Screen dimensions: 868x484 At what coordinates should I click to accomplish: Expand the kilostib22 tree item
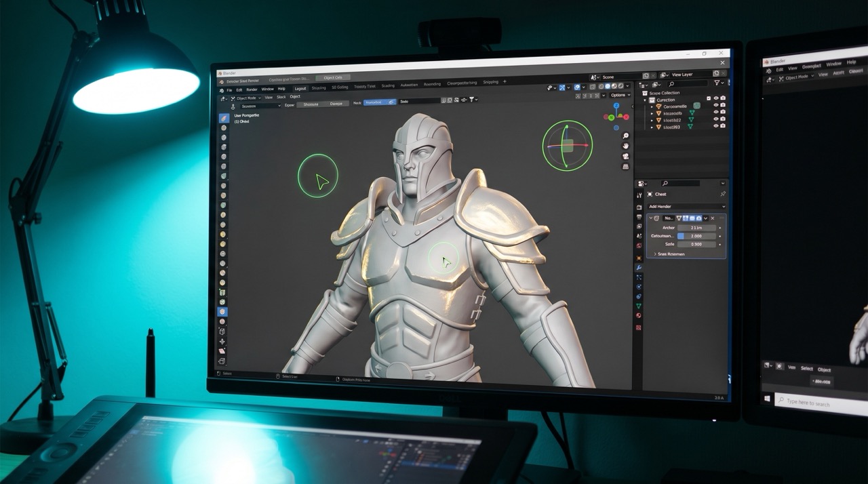[652, 121]
